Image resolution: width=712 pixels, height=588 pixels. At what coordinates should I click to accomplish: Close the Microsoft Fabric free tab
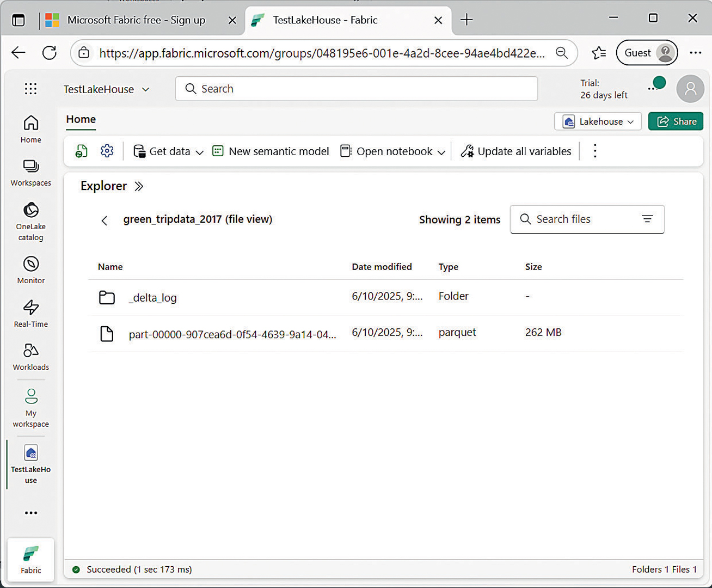pyautogui.click(x=232, y=21)
